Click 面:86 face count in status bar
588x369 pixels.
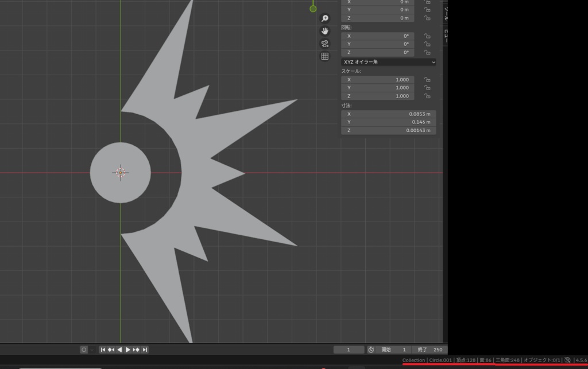click(485, 360)
